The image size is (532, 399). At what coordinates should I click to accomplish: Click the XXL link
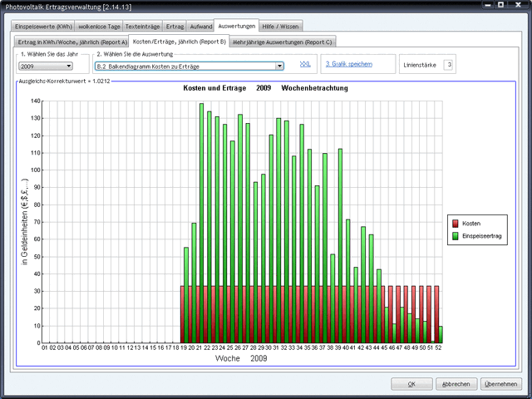(x=305, y=64)
